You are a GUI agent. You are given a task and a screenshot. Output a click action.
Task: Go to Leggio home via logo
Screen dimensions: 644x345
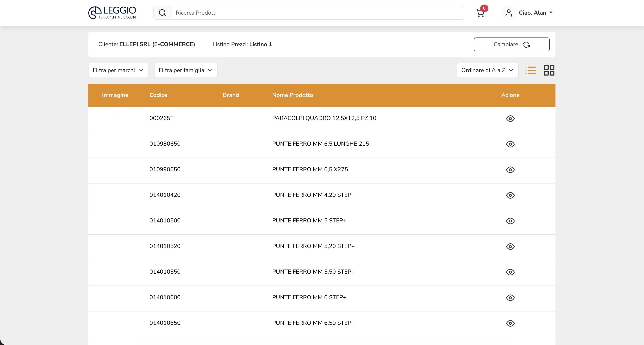[x=112, y=13]
